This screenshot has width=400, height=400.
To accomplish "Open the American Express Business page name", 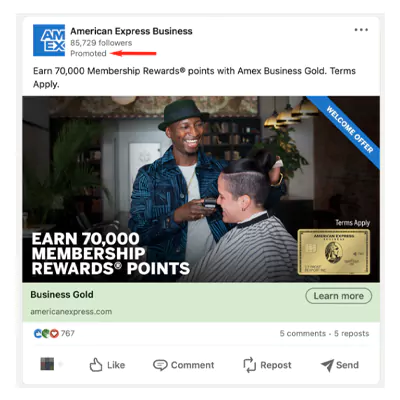I will pyautogui.click(x=131, y=31).
